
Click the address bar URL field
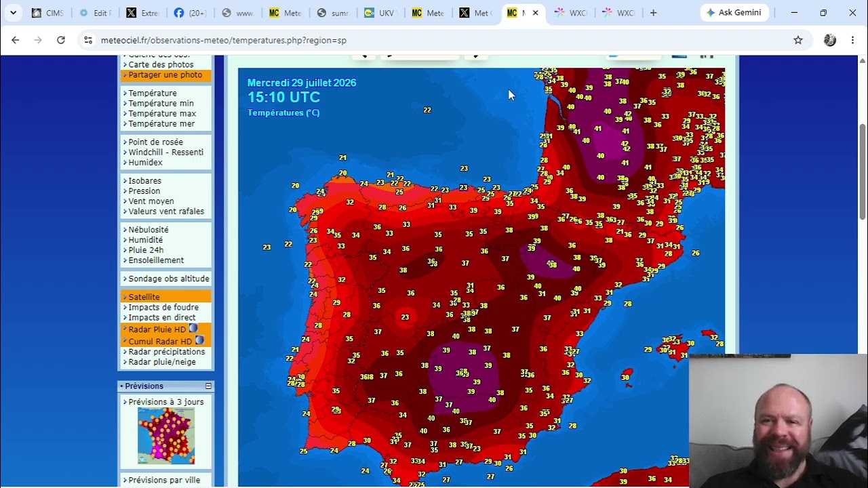click(x=434, y=40)
